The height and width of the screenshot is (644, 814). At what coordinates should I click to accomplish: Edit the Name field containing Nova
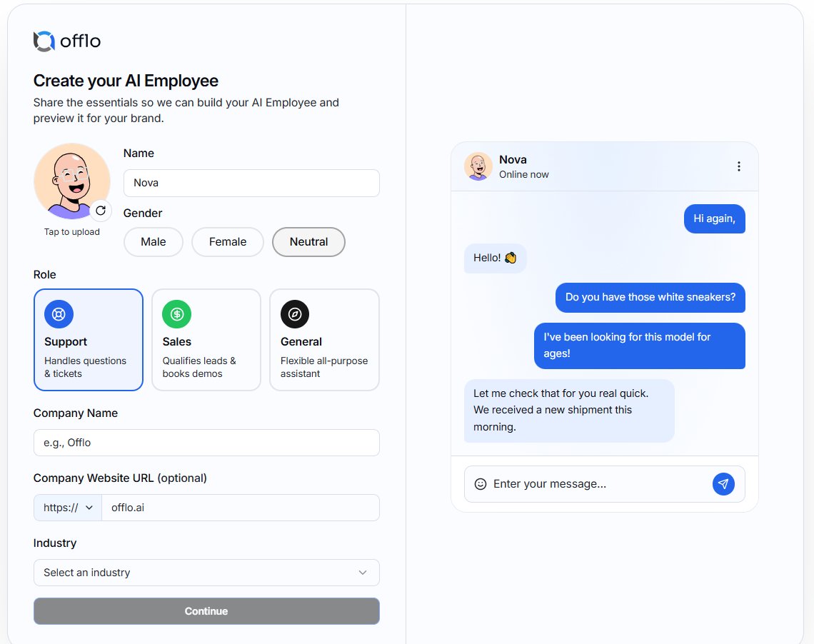(251, 183)
